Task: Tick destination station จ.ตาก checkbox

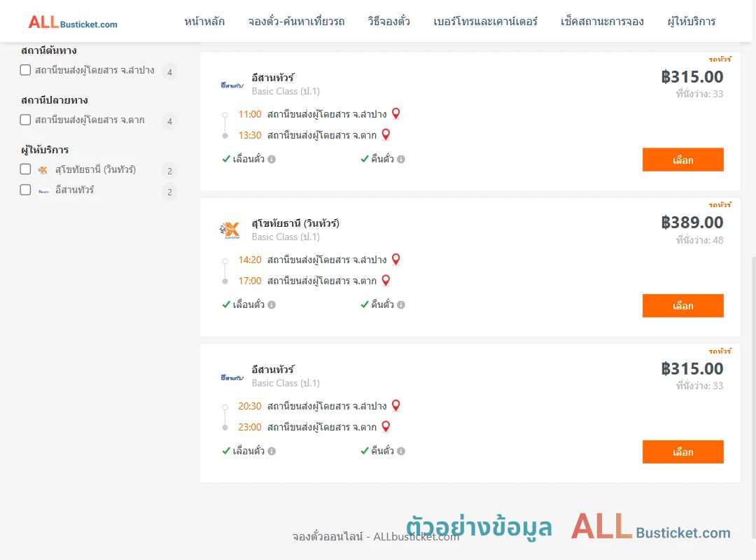Action: tap(26, 120)
